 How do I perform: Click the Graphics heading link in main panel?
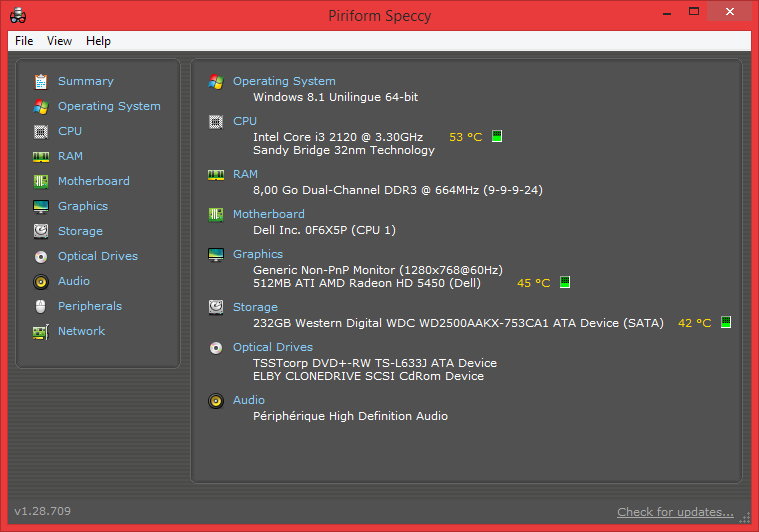pos(258,254)
